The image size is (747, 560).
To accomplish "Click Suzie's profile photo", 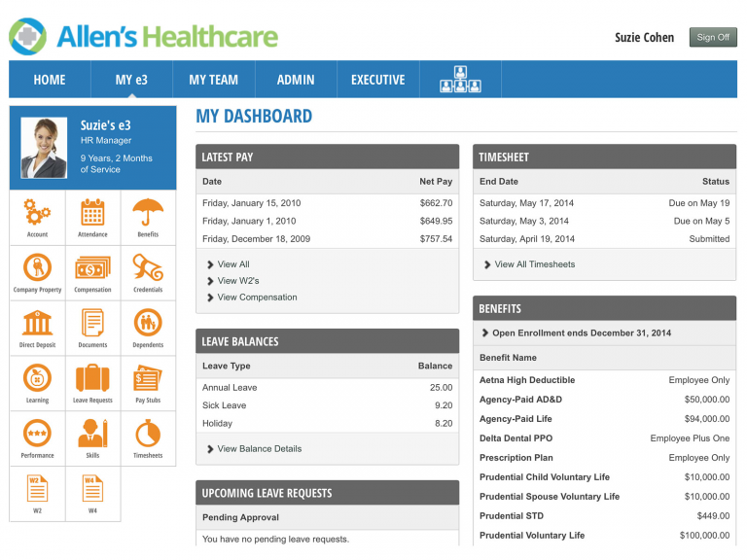I will 43,147.
